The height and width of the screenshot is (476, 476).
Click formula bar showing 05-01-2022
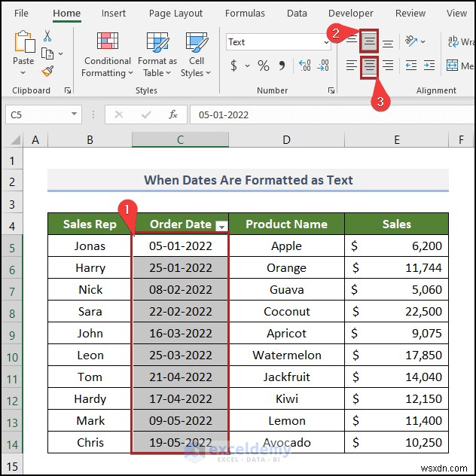[332, 114]
